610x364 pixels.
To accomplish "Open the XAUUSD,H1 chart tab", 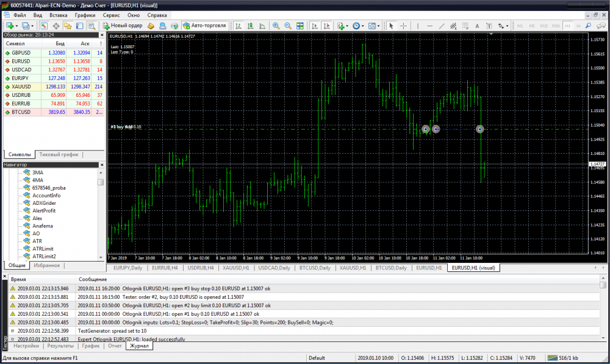I will [x=353, y=268].
